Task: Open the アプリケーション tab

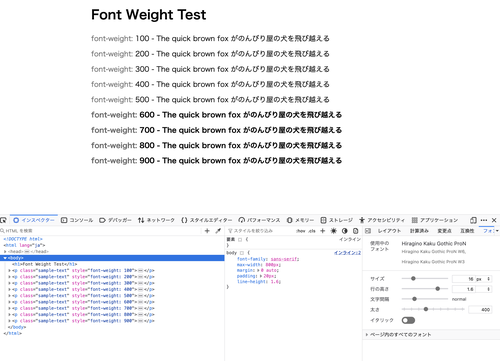Action: click(435, 220)
